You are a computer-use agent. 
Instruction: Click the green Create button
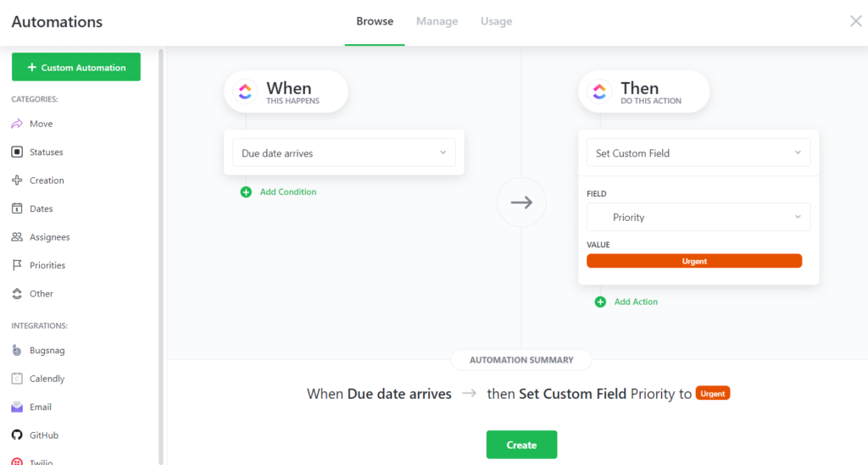point(521,445)
